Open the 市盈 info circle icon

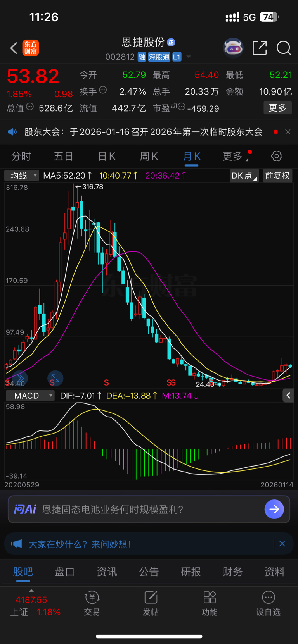pos(181,107)
